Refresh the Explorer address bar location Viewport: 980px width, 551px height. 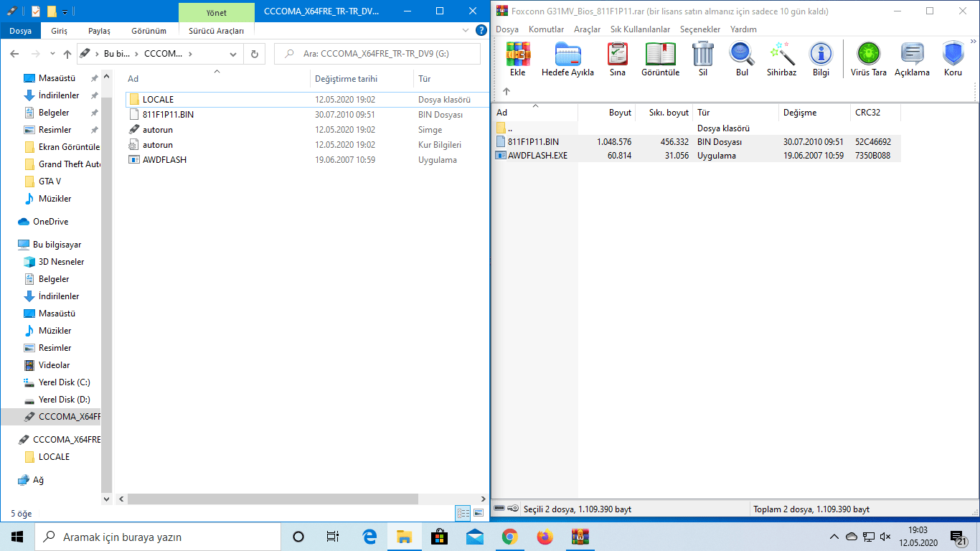[254, 54]
